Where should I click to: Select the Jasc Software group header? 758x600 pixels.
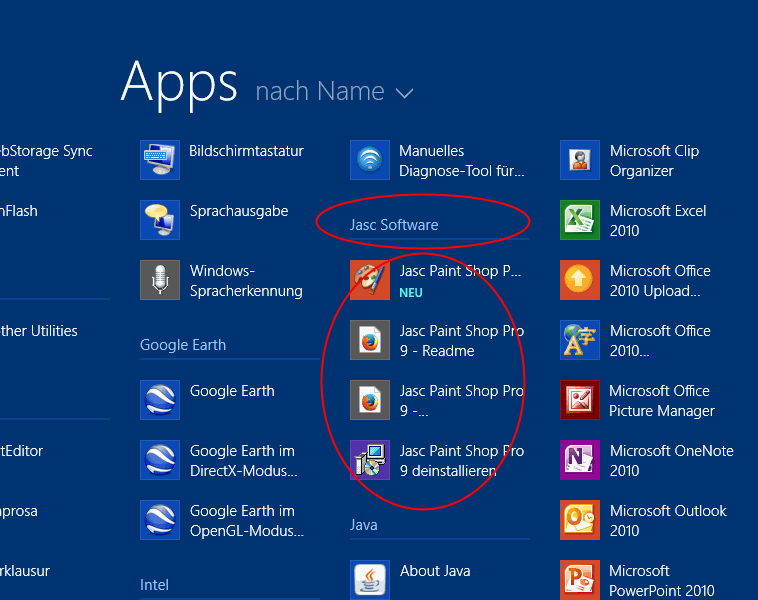394,225
